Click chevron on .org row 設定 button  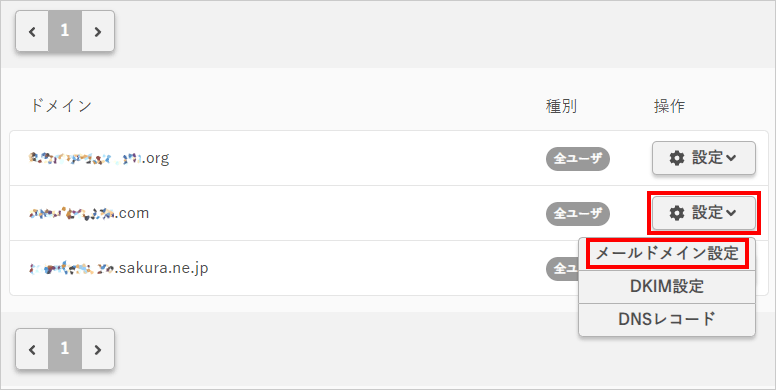coord(731,158)
